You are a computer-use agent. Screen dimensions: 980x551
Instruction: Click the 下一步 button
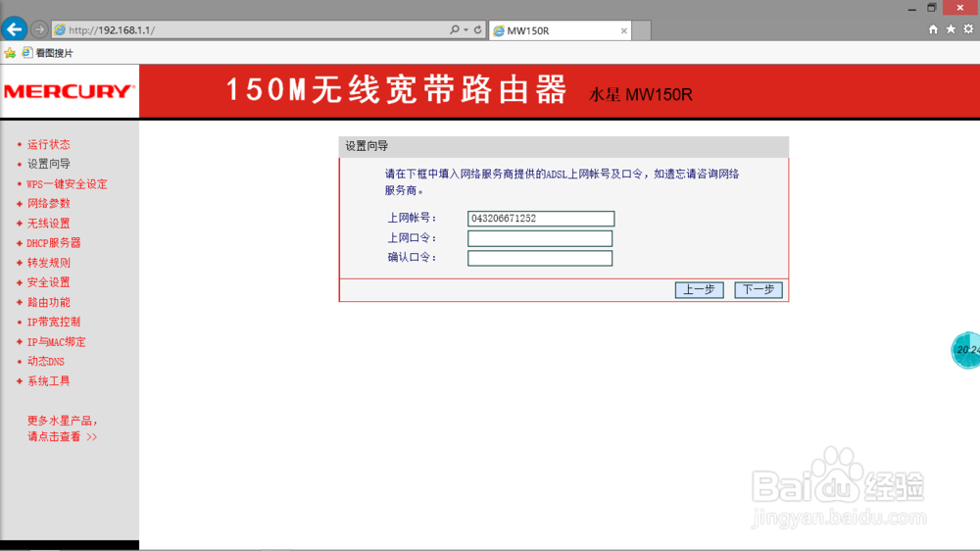(759, 289)
